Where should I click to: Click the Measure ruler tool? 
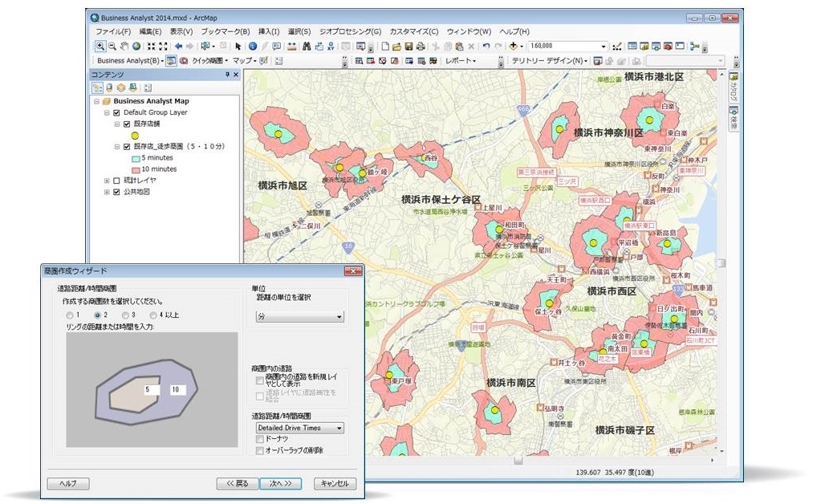[x=291, y=47]
